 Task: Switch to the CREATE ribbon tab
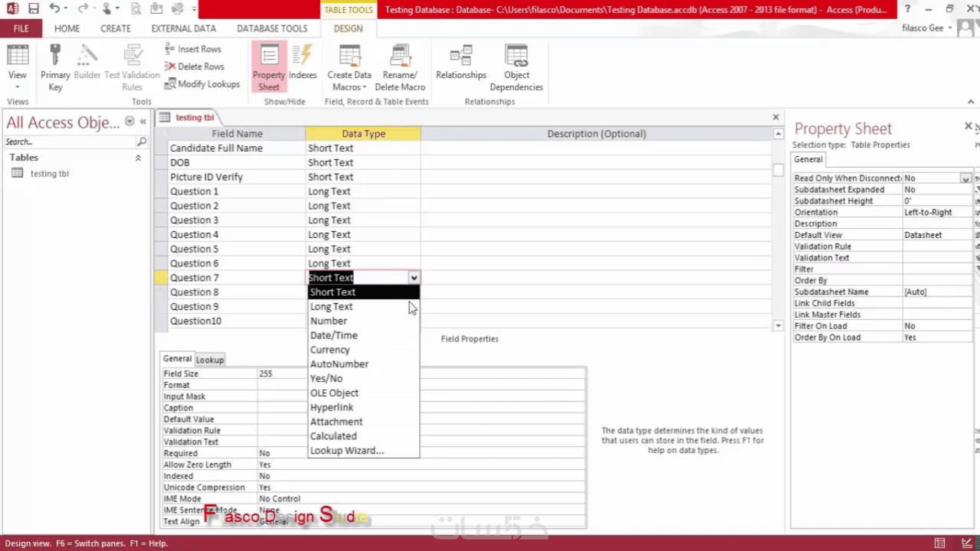click(115, 28)
